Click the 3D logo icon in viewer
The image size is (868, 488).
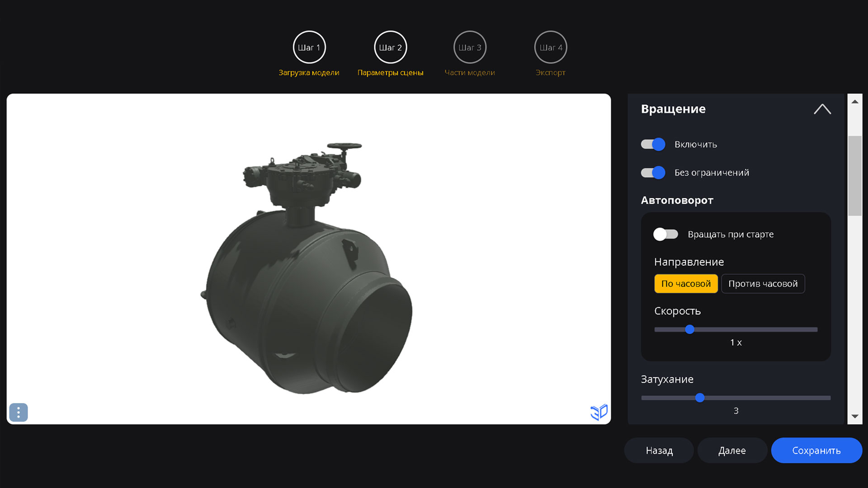click(599, 412)
